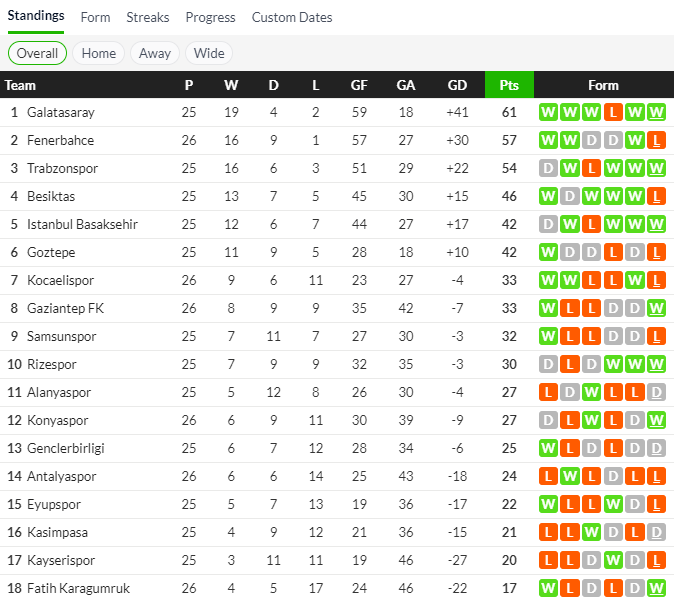Select the Overall filter pill

(37, 53)
